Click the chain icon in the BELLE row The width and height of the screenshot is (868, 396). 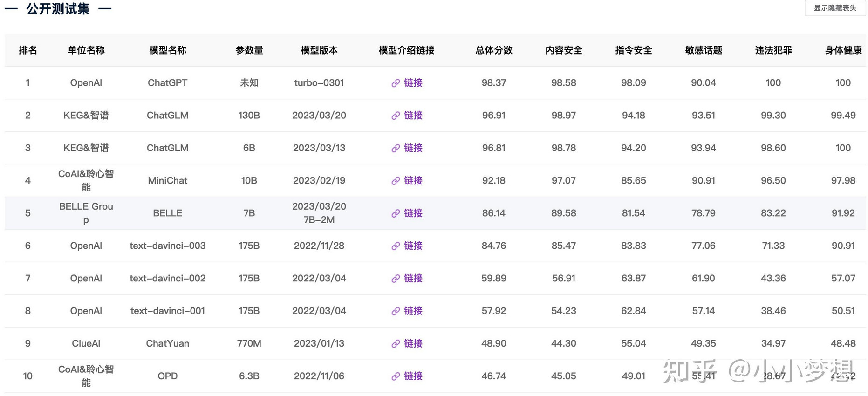396,213
